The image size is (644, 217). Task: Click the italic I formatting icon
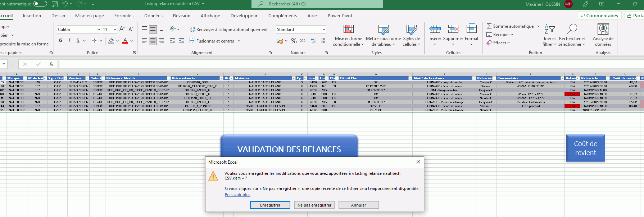69,41
